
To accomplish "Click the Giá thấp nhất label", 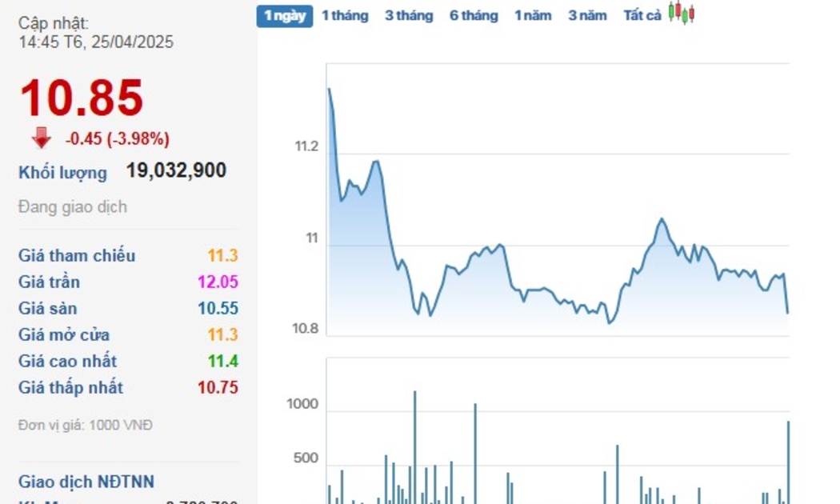I will click(x=71, y=388).
